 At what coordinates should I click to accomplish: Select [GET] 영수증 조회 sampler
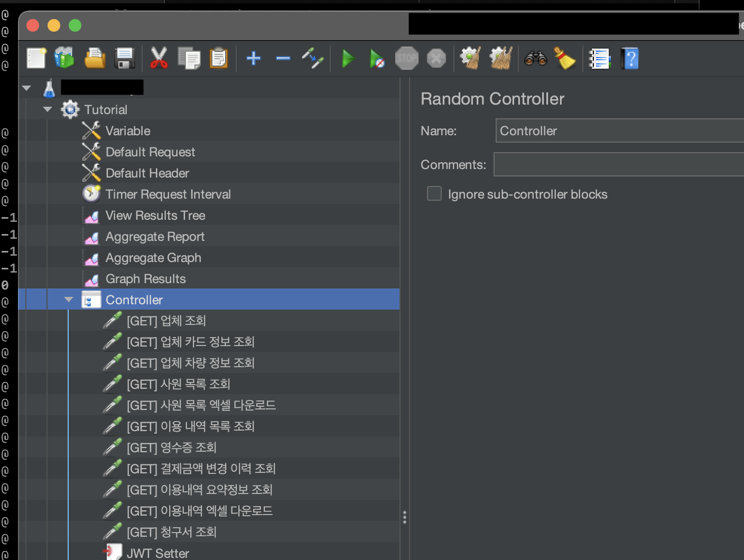(171, 447)
